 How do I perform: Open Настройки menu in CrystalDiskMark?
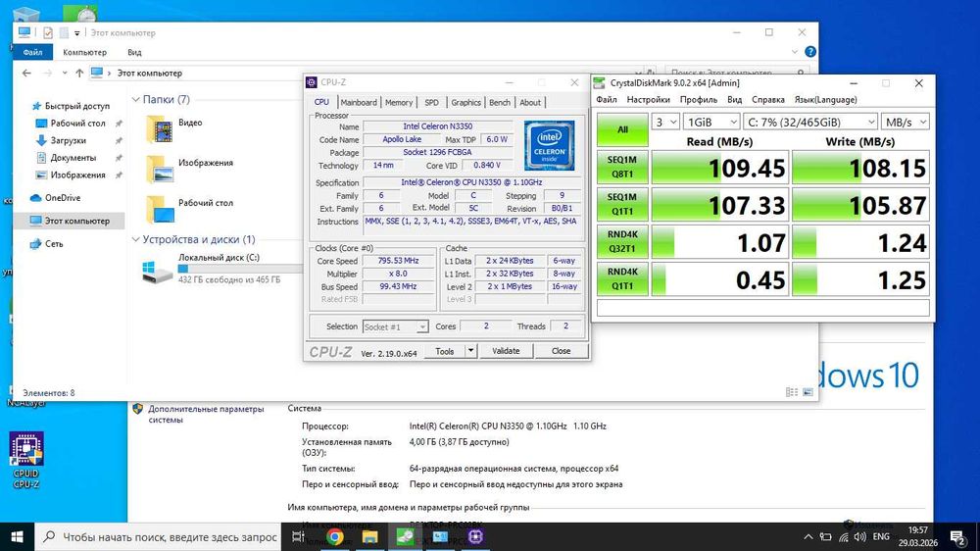[x=648, y=99]
